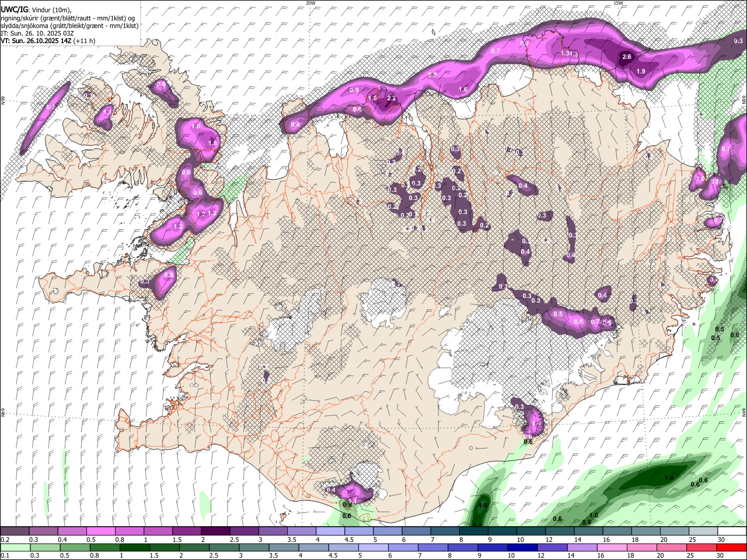Select the deep blue rain swatch at 10
This screenshot has width=747, height=560.
[x=522, y=548]
